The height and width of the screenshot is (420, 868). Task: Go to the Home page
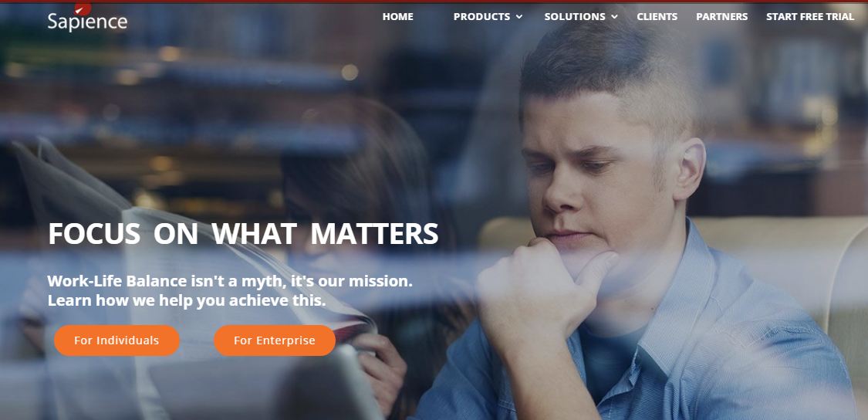click(x=397, y=17)
